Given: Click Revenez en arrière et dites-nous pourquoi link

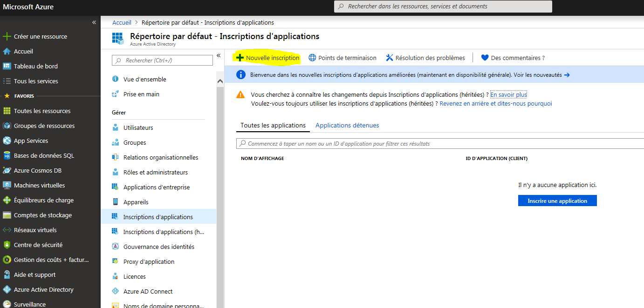Looking at the screenshot, I should tap(496, 103).
